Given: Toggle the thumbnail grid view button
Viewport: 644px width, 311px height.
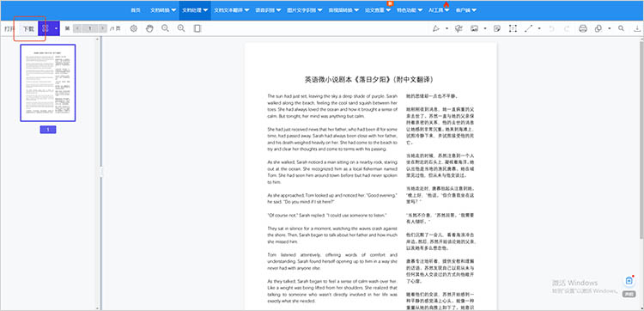Looking at the screenshot, I should (46, 28).
